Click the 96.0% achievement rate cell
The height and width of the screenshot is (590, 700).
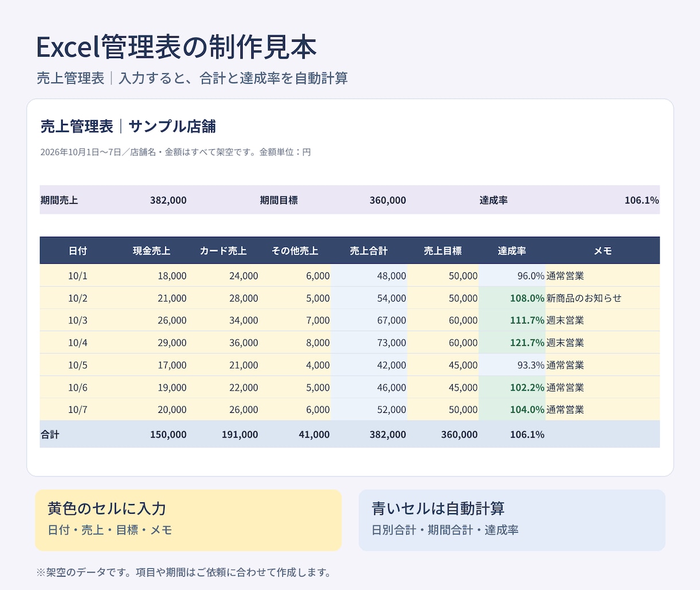click(512, 276)
